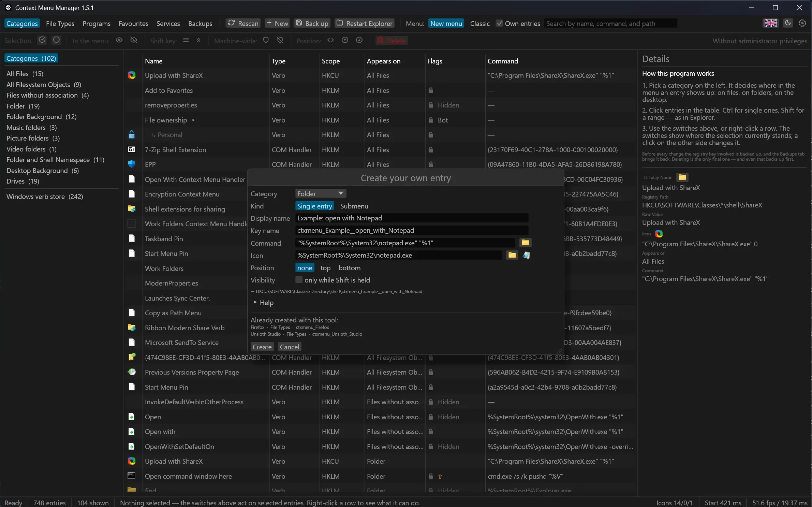
Task: Click the Create button
Action: point(262,347)
